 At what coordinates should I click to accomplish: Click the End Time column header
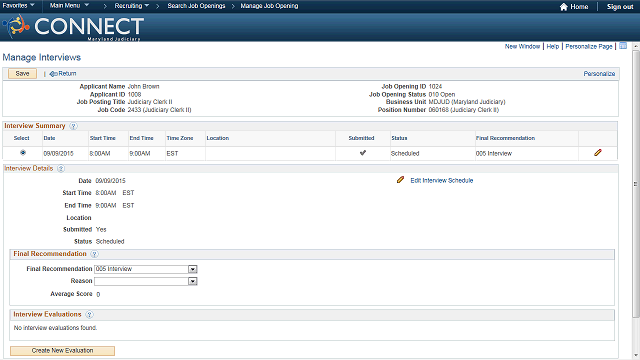141,138
